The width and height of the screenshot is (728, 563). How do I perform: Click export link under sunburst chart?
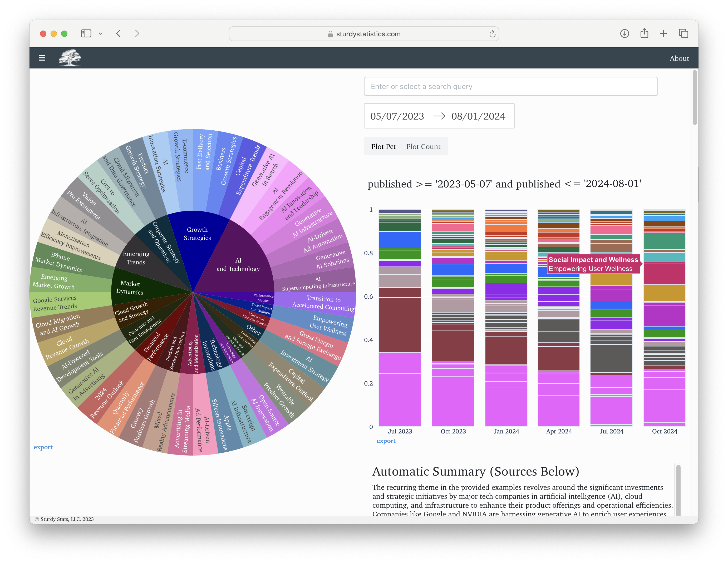tap(43, 447)
